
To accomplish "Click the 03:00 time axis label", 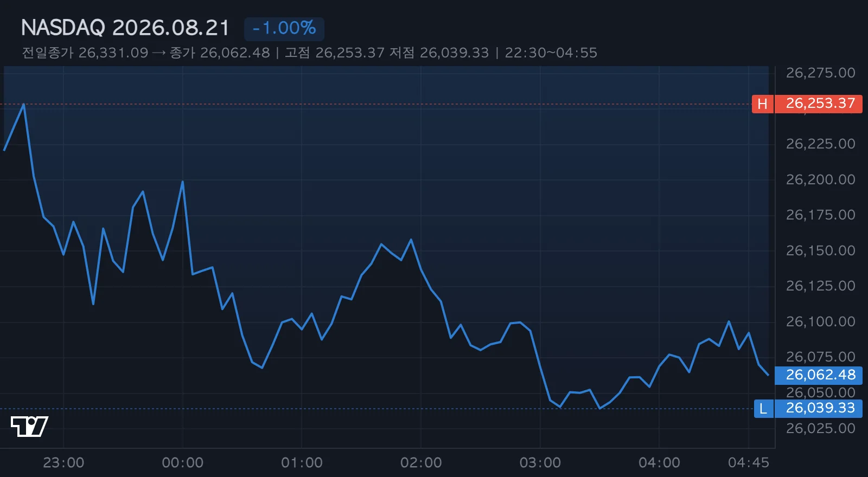I will coord(540,462).
